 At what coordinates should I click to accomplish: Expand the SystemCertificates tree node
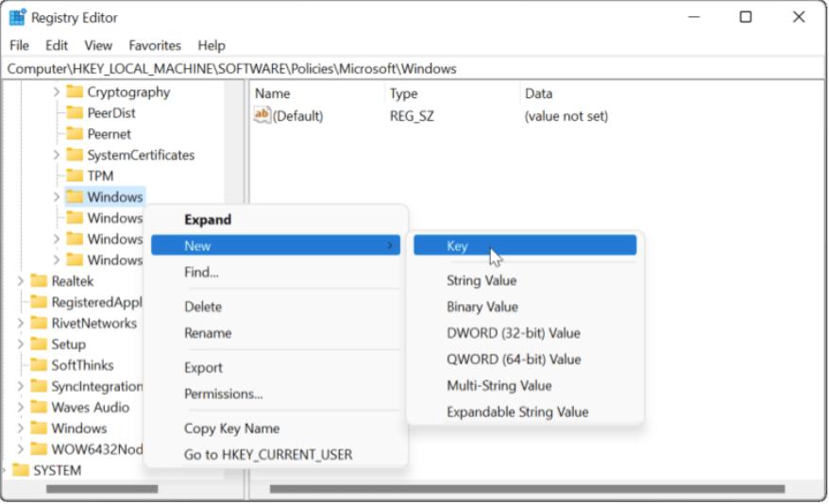[x=57, y=155]
